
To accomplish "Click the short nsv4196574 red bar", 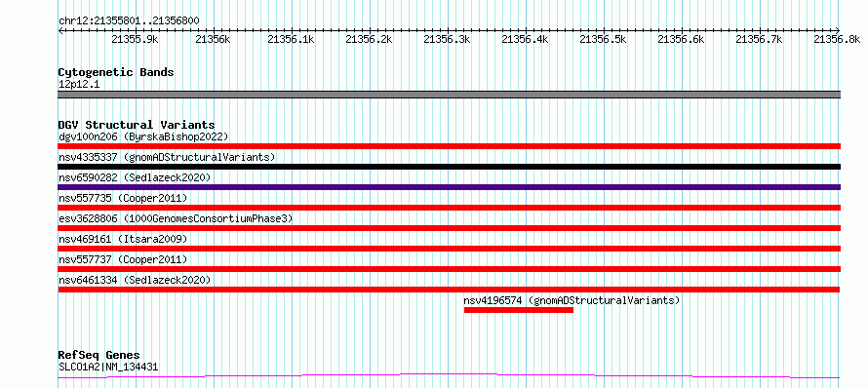I will click(x=519, y=310).
